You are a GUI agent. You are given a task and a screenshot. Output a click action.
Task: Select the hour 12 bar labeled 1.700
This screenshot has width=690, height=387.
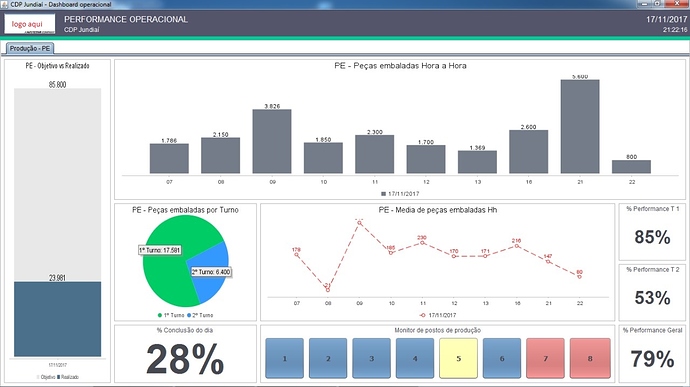click(426, 159)
